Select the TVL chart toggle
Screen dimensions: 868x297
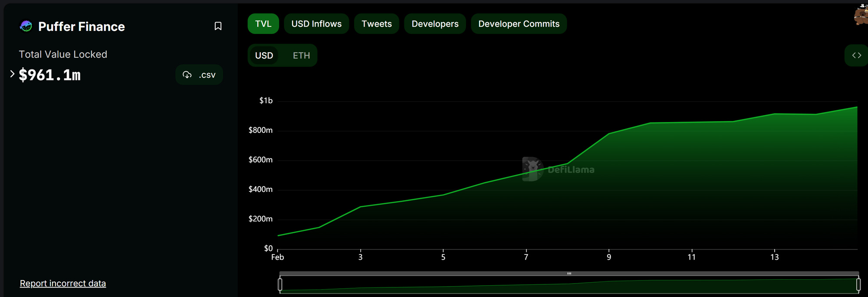pyautogui.click(x=263, y=24)
